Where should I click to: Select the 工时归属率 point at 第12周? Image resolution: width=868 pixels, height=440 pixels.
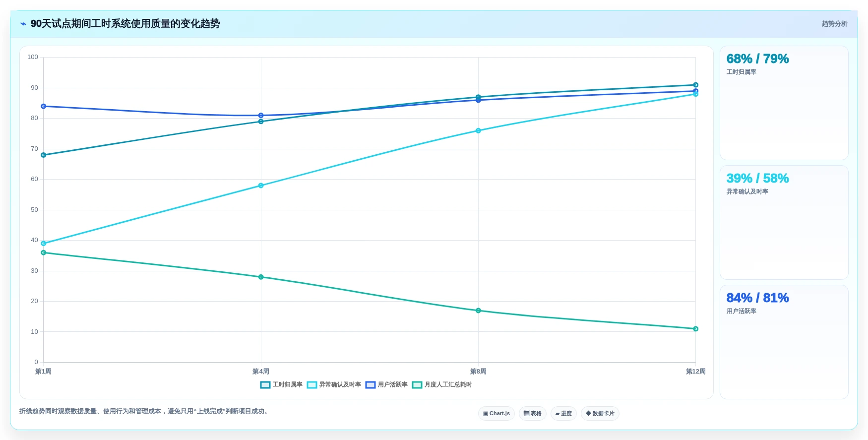695,85
